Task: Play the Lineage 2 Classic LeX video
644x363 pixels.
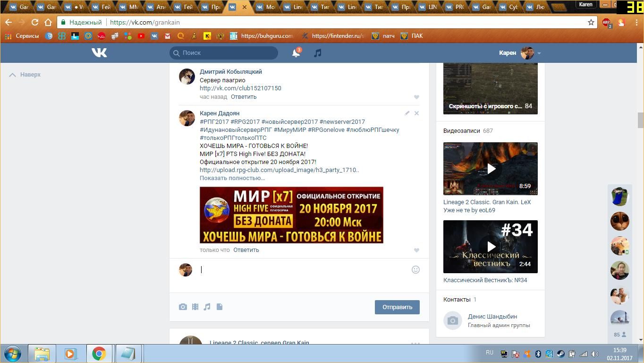Action: pos(491,169)
